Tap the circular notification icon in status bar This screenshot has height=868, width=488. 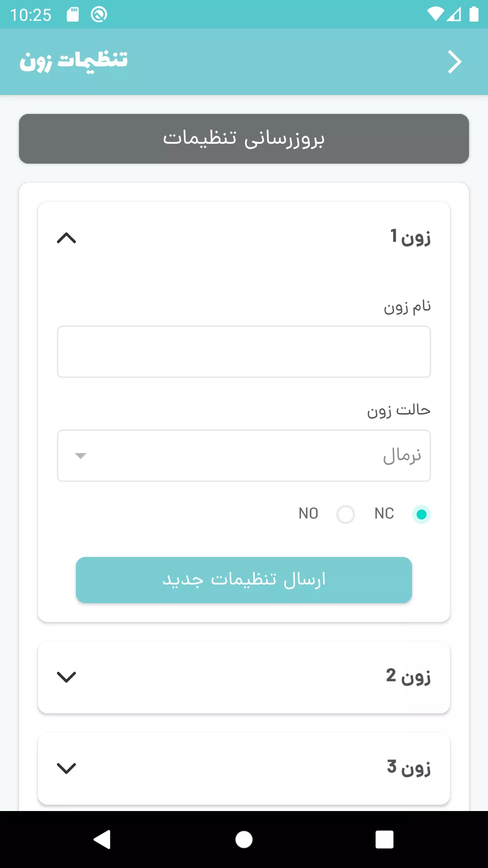pos(99,14)
